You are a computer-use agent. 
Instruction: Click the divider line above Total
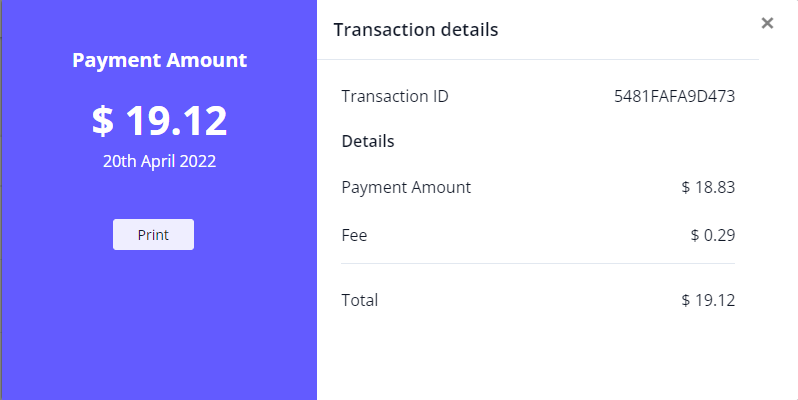[x=538, y=264]
